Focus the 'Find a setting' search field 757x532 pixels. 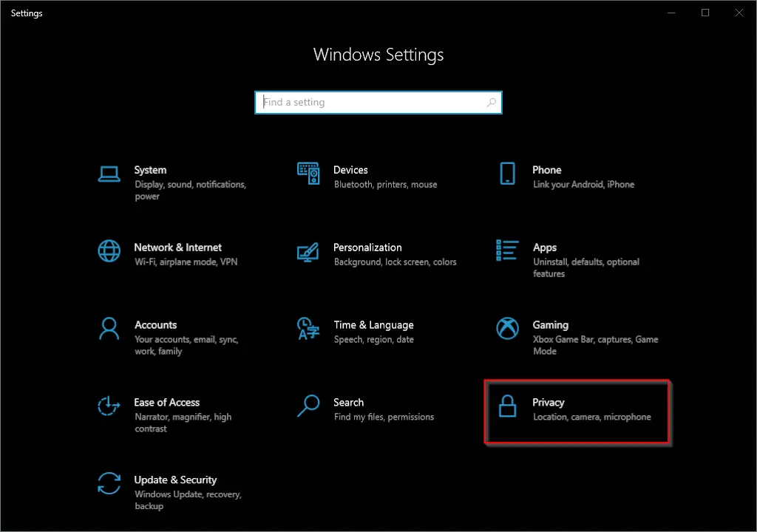(378, 103)
